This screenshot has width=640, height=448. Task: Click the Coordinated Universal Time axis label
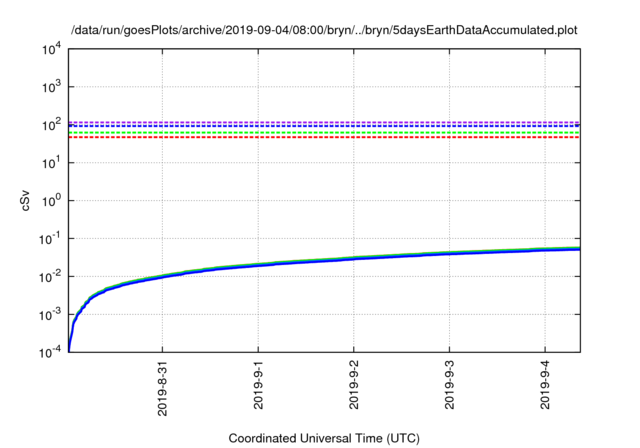tap(324, 438)
